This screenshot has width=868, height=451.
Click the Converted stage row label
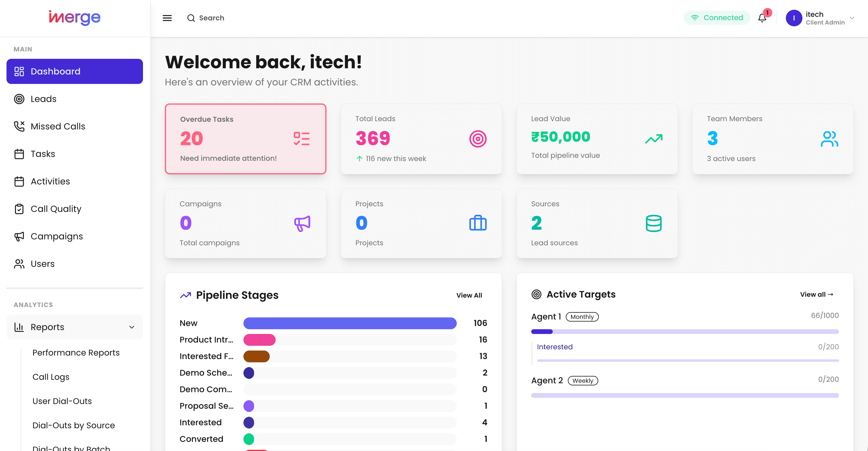(201, 439)
